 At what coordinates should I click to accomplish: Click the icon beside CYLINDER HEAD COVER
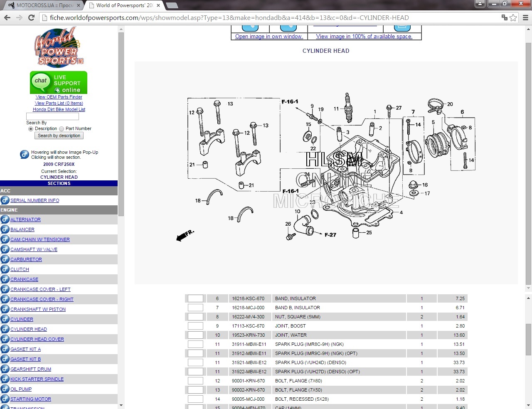pos(5,339)
